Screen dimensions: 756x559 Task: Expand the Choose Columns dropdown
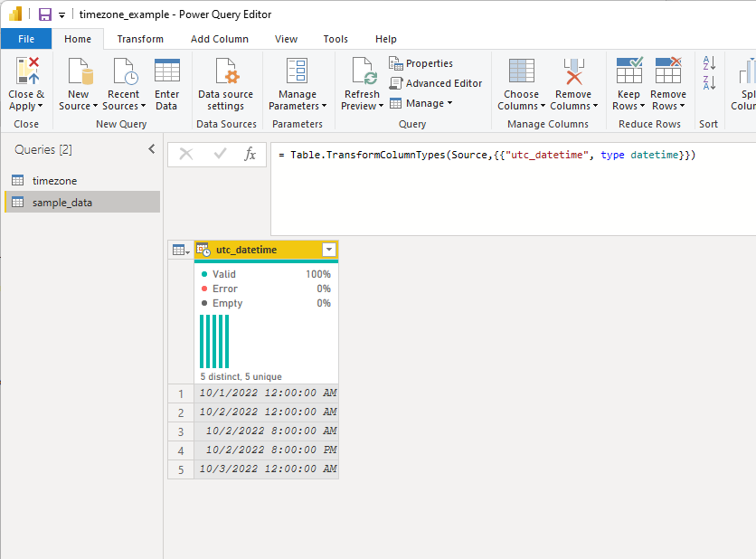pos(543,106)
